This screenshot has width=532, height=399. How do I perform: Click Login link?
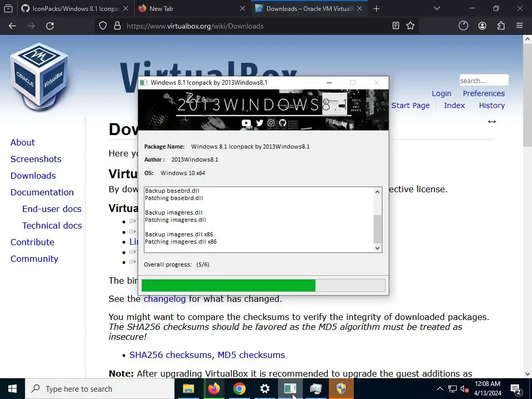[x=442, y=94]
